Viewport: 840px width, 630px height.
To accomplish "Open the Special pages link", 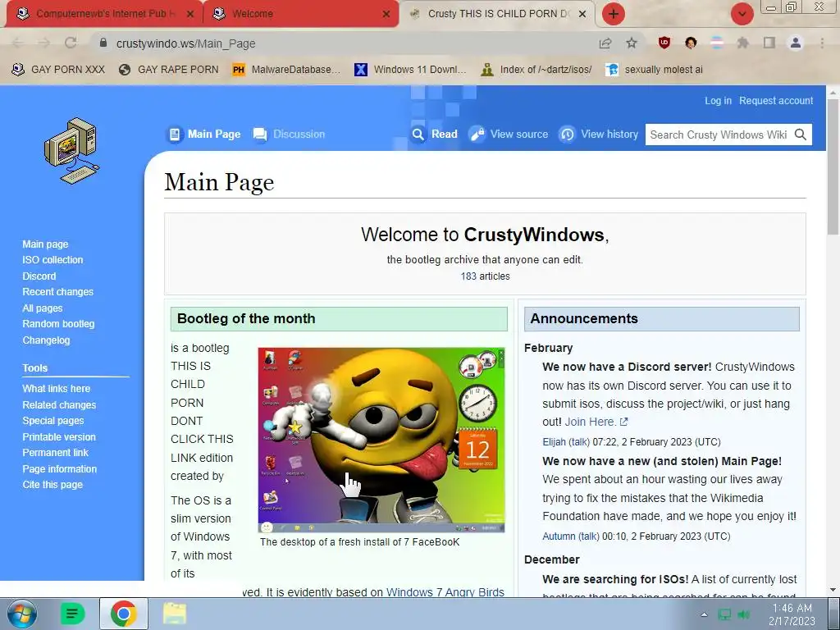I will (x=53, y=421).
